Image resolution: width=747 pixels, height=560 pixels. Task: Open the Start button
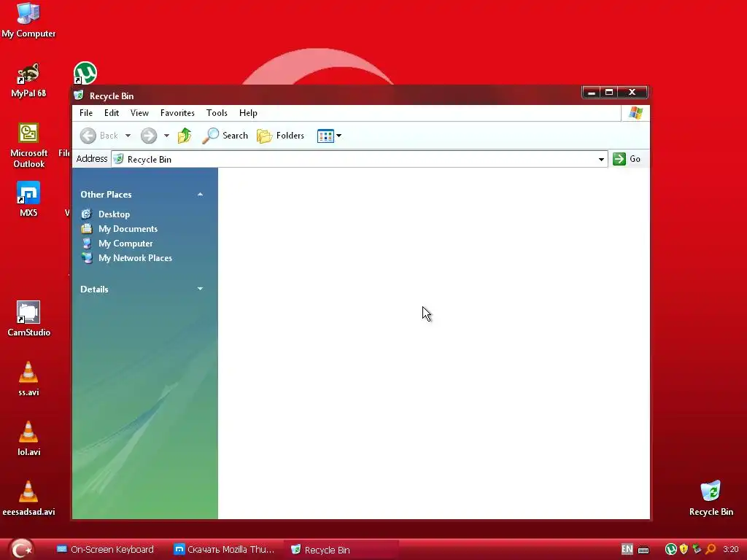(x=21, y=549)
